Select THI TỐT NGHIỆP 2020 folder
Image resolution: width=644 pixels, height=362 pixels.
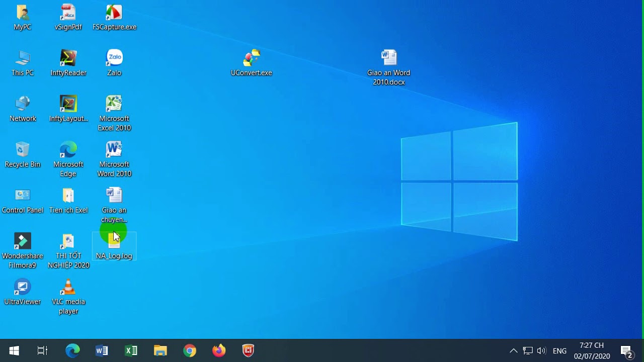[x=68, y=251]
